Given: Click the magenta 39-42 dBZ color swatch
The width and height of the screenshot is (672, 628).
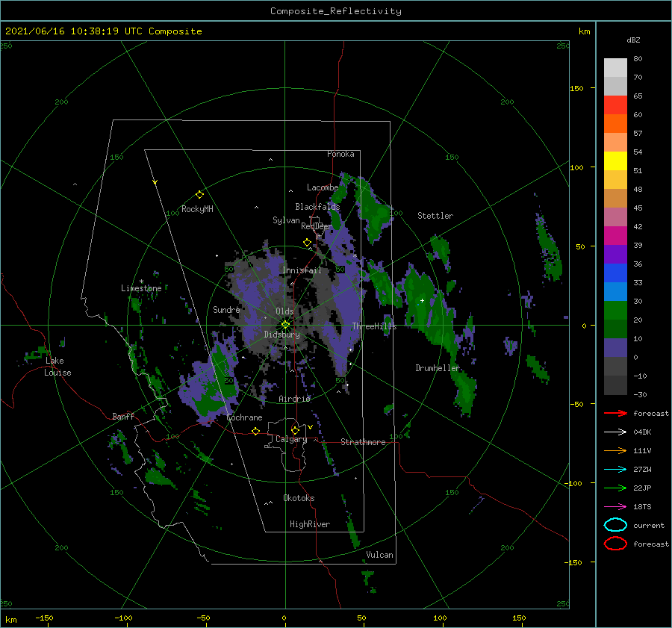Looking at the screenshot, I should click(615, 236).
